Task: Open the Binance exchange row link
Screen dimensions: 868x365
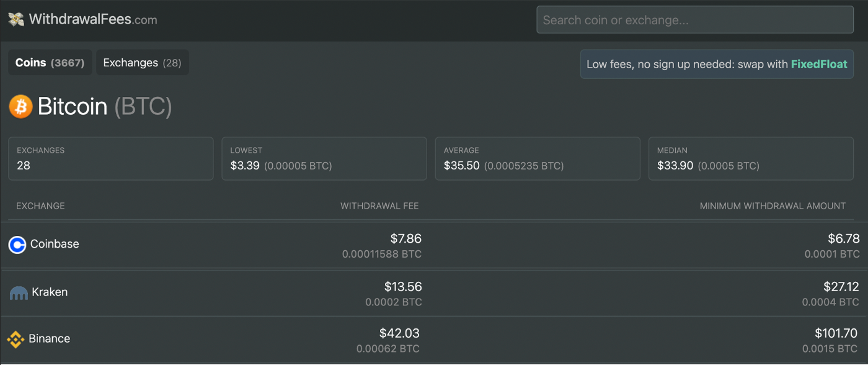Action: tap(49, 339)
